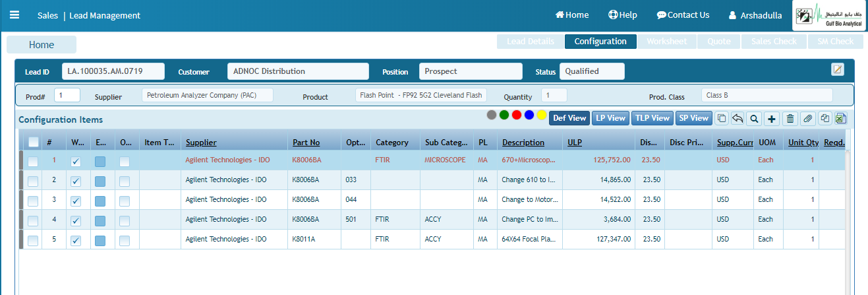
Task: Click the Status field Qualified
Action: pos(592,71)
